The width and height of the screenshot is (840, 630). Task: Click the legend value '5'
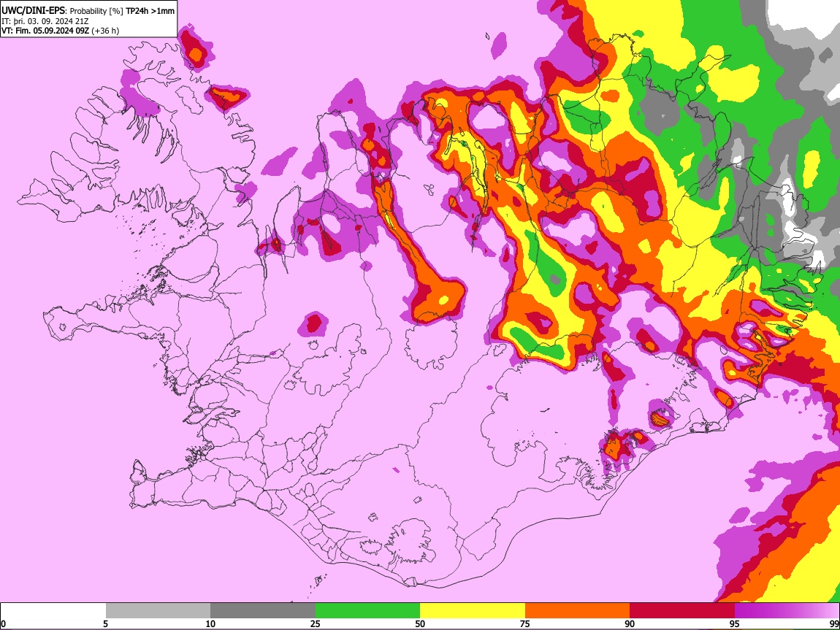tap(105, 624)
